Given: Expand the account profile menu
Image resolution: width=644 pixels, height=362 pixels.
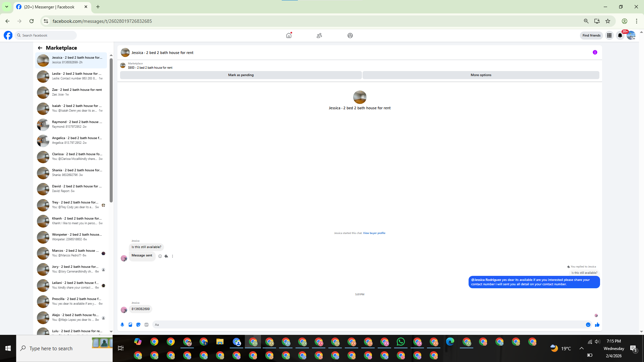Looking at the screenshot, I should tap(631, 35).
